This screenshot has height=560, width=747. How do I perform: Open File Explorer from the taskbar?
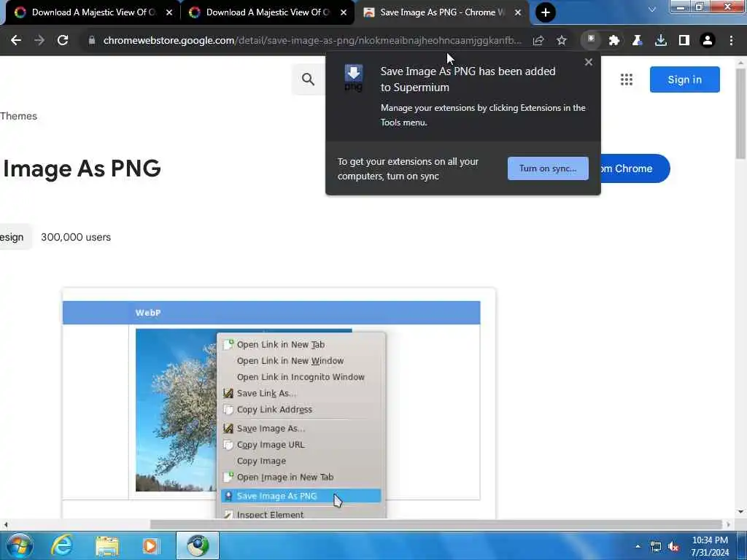point(107,546)
